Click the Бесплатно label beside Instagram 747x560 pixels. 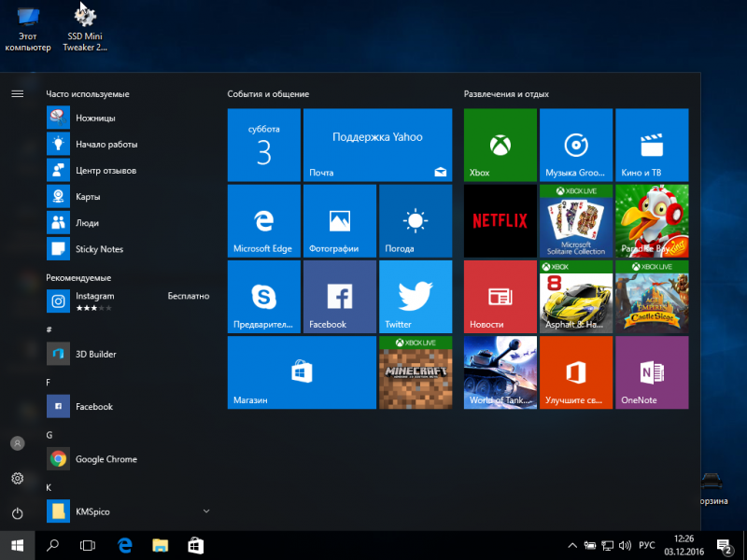189,296
